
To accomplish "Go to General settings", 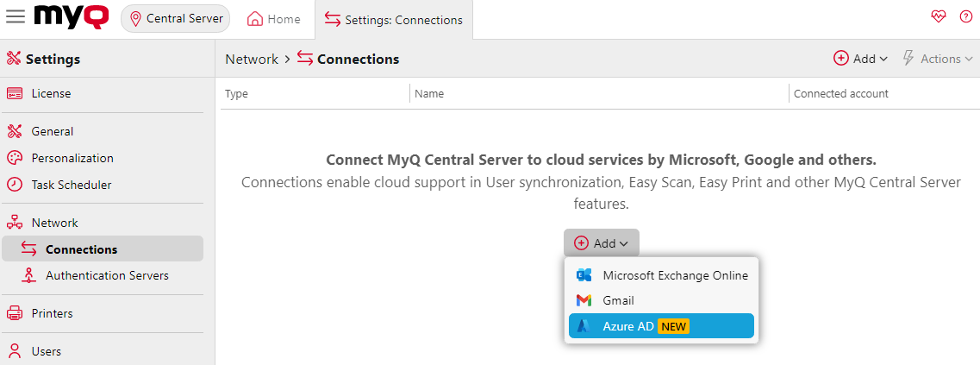I will (x=52, y=131).
